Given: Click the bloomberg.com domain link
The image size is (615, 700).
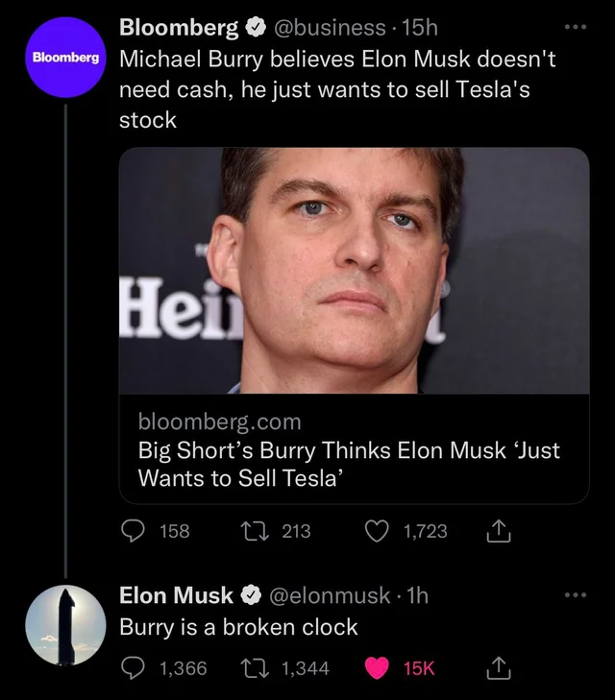Looking at the screenshot, I should click(220, 422).
